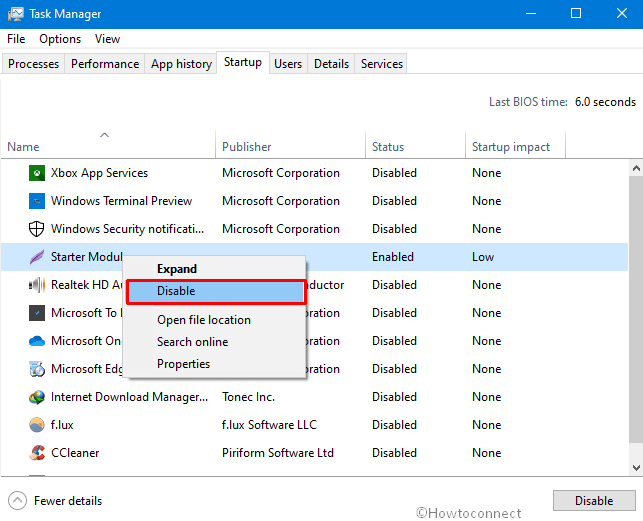
Task: Switch to the Users tab
Action: (x=288, y=64)
